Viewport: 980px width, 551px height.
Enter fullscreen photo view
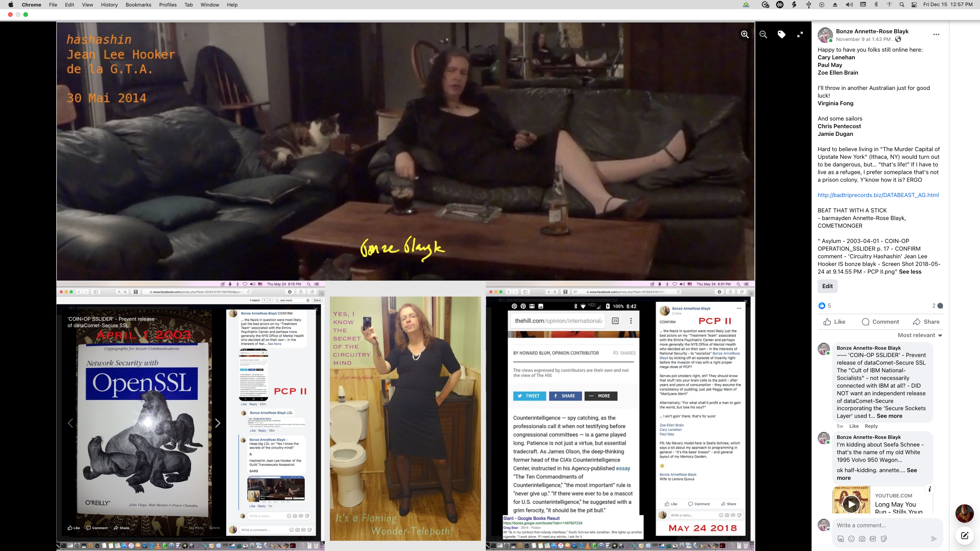click(800, 34)
